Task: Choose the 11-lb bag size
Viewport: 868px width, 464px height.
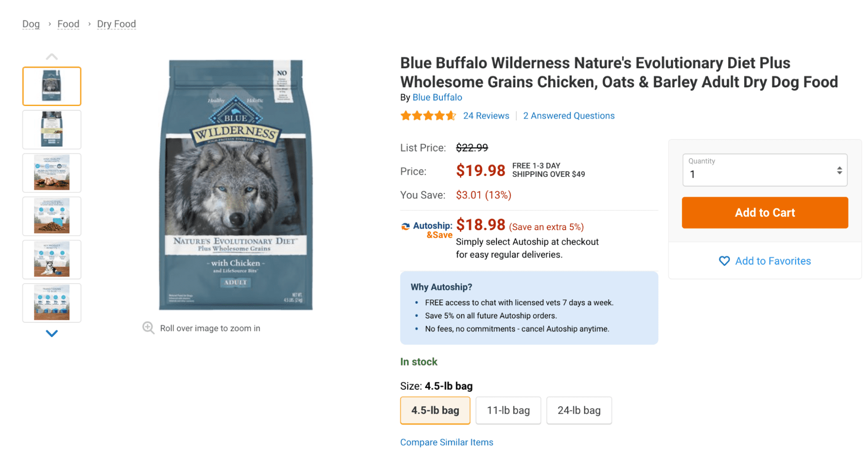Action: [508, 410]
